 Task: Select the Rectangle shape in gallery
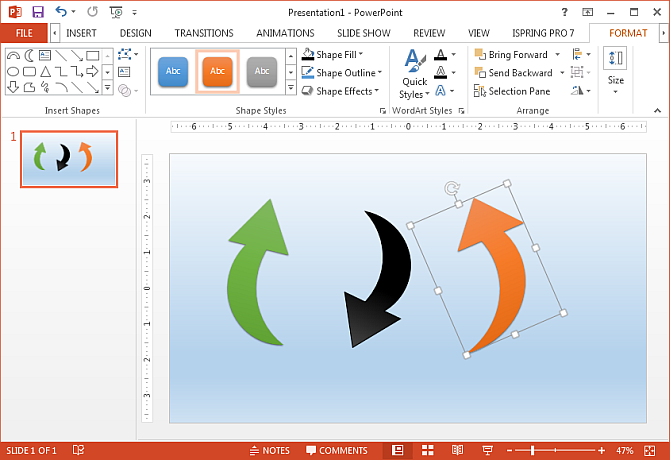92,56
